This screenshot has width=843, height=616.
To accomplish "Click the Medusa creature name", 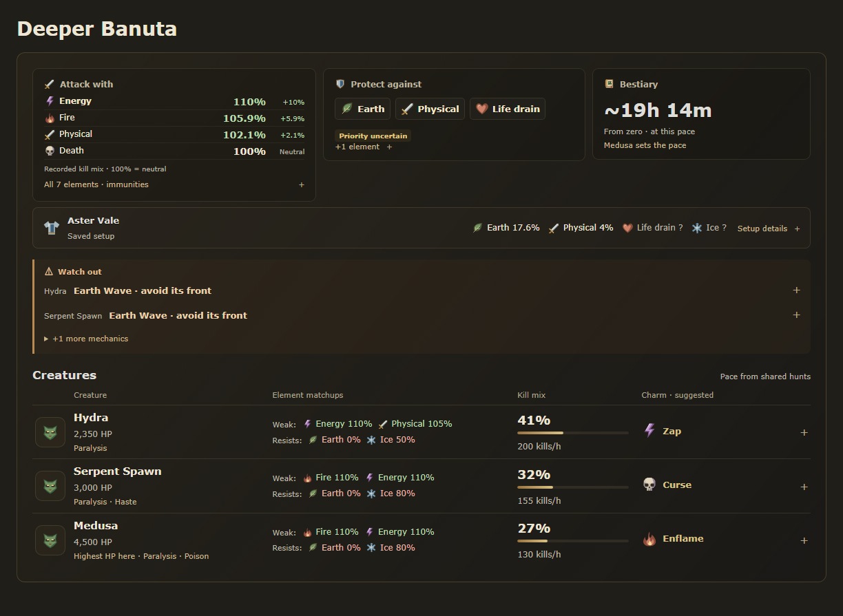I will [96, 525].
